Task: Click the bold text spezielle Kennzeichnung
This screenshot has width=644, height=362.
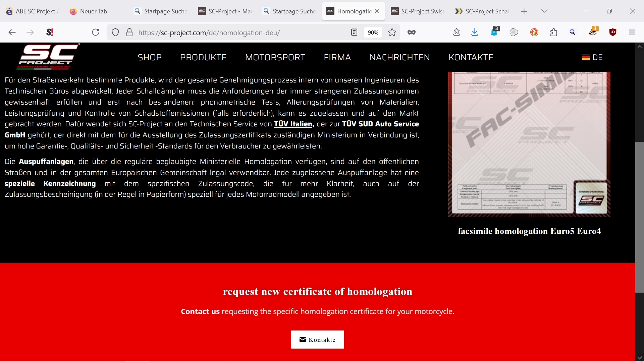Action: coord(50,184)
